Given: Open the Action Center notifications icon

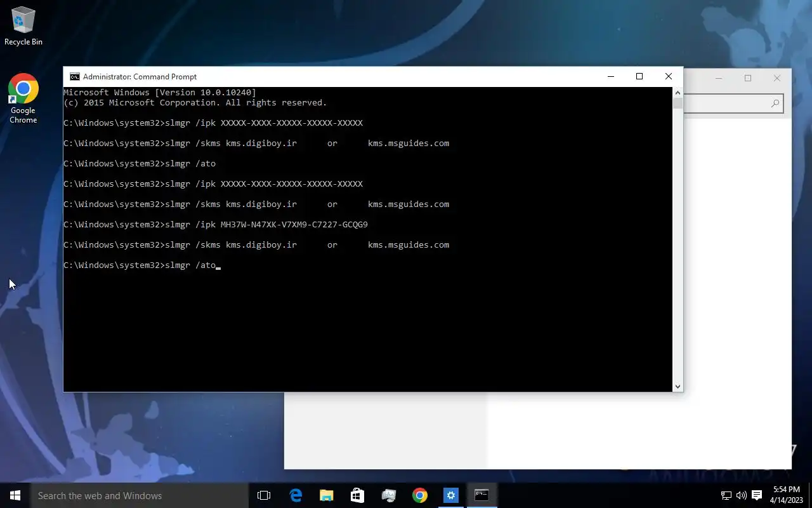Looking at the screenshot, I should [756, 495].
